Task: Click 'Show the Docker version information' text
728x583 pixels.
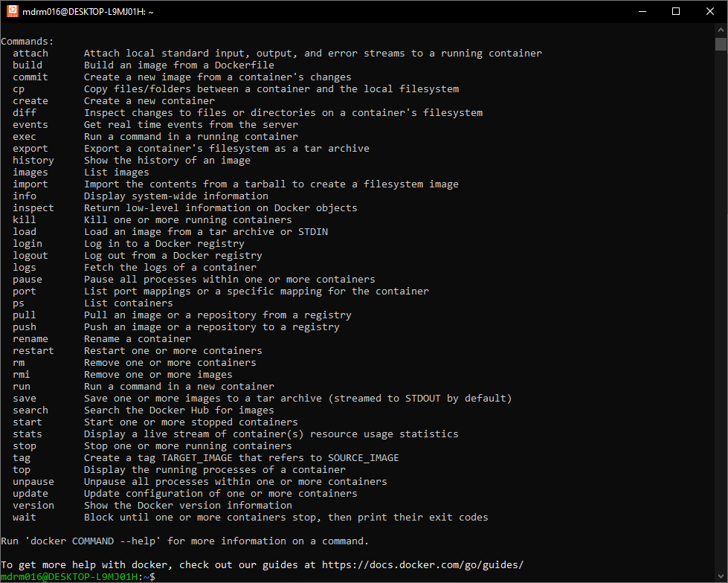Action: 188,506
